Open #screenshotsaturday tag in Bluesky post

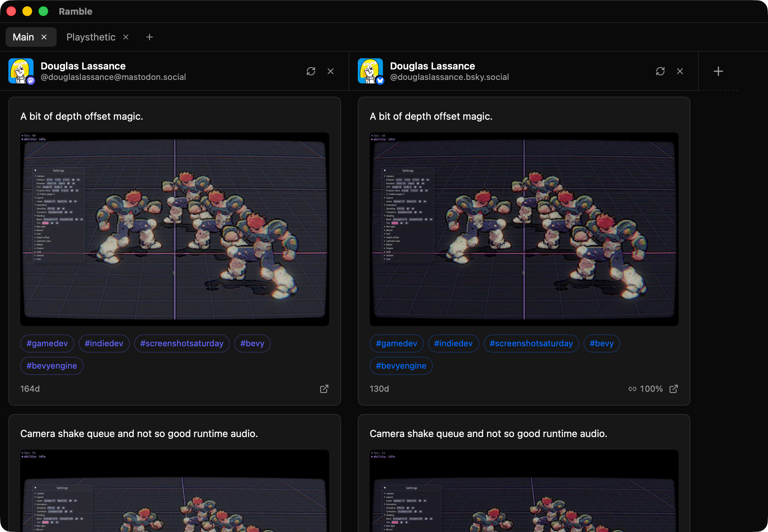(531, 343)
